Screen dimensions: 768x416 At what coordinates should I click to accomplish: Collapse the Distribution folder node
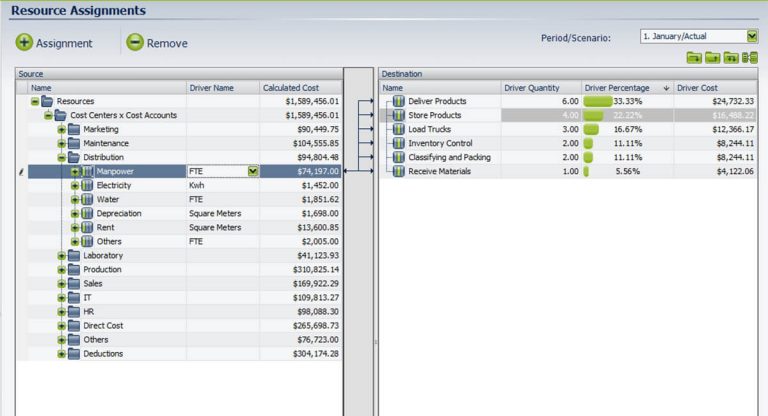click(x=61, y=157)
